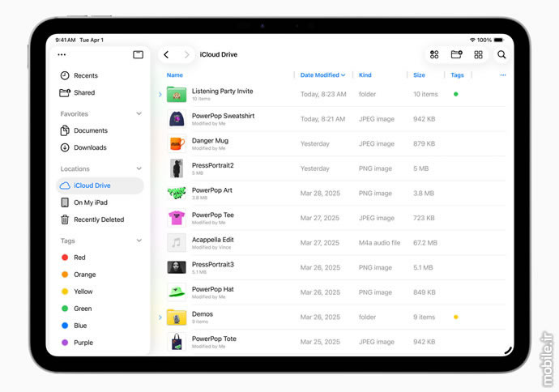Open PowerPop Tote thumbnail

tap(177, 342)
